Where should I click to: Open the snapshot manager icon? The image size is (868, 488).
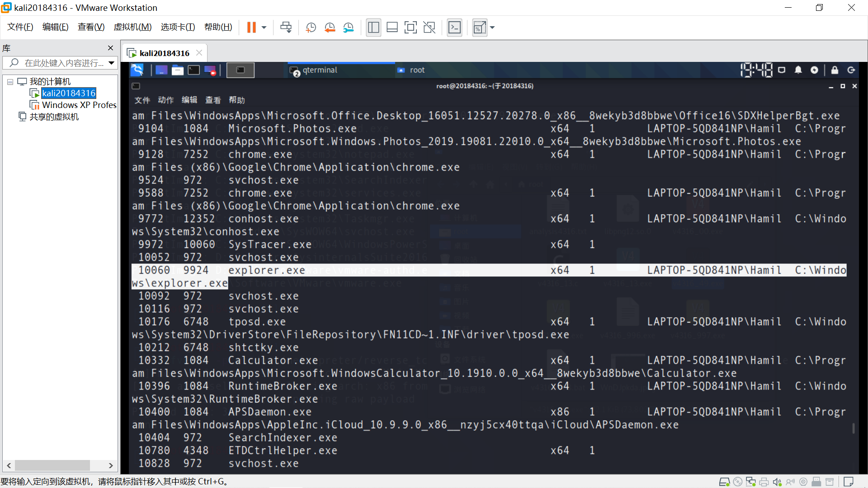[348, 28]
